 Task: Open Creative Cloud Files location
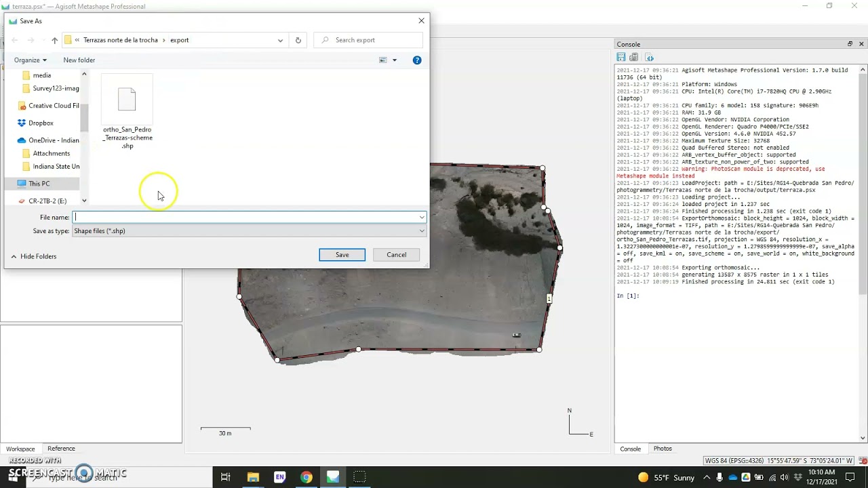coord(48,106)
